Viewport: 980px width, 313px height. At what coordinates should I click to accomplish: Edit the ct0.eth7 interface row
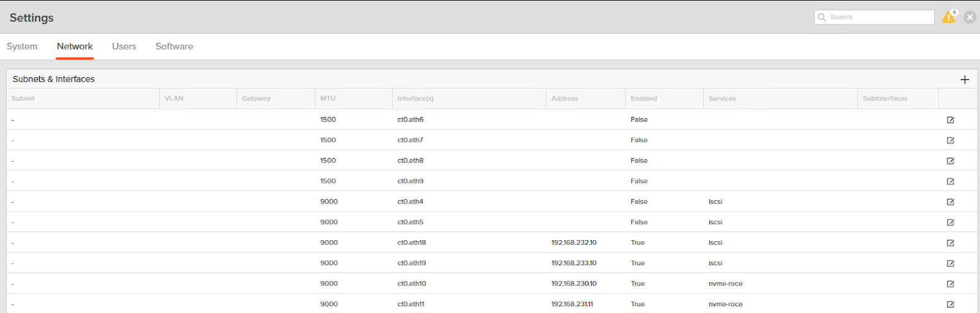[x=951, y=140]
